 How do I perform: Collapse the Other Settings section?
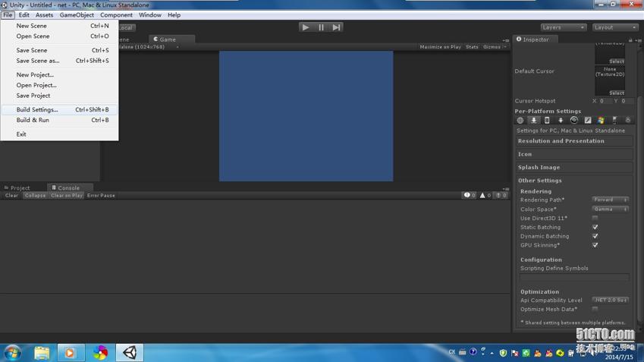point(574,181)
